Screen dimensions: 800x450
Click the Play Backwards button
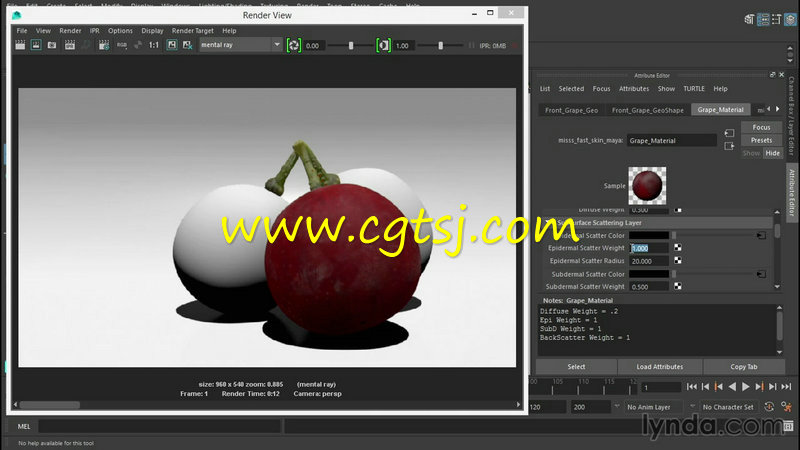[x=732, y=387]
